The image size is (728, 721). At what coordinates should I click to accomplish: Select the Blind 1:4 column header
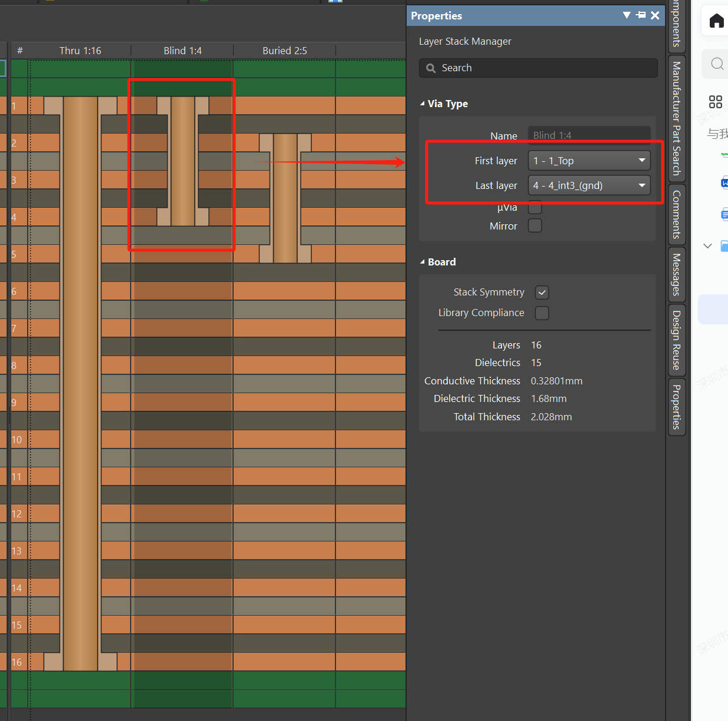point(182,51)
